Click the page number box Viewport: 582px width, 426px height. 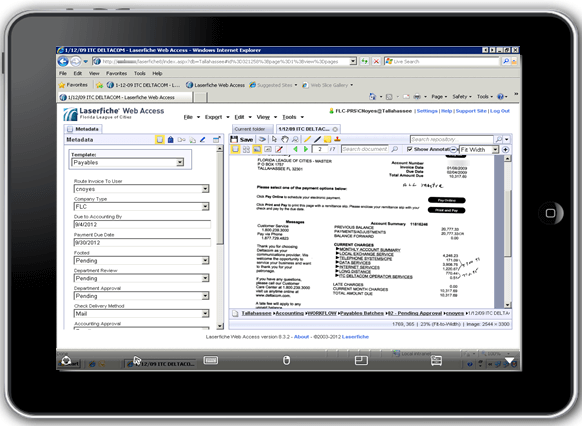pos(320,149)
